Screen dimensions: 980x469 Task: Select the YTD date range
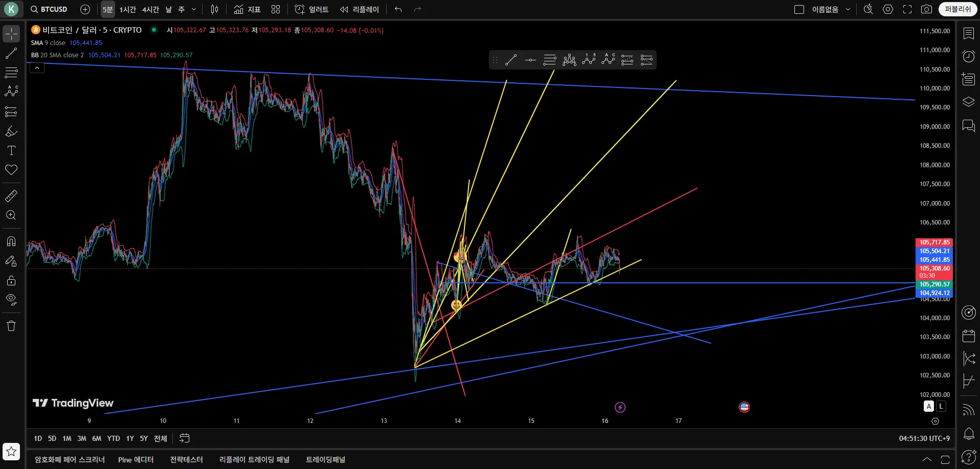113,438
